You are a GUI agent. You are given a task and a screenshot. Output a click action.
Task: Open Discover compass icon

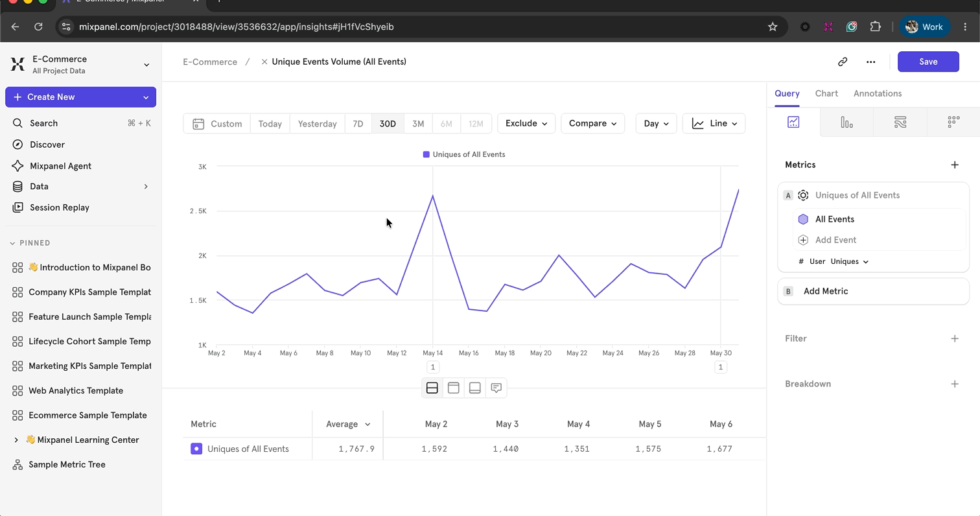17,145
